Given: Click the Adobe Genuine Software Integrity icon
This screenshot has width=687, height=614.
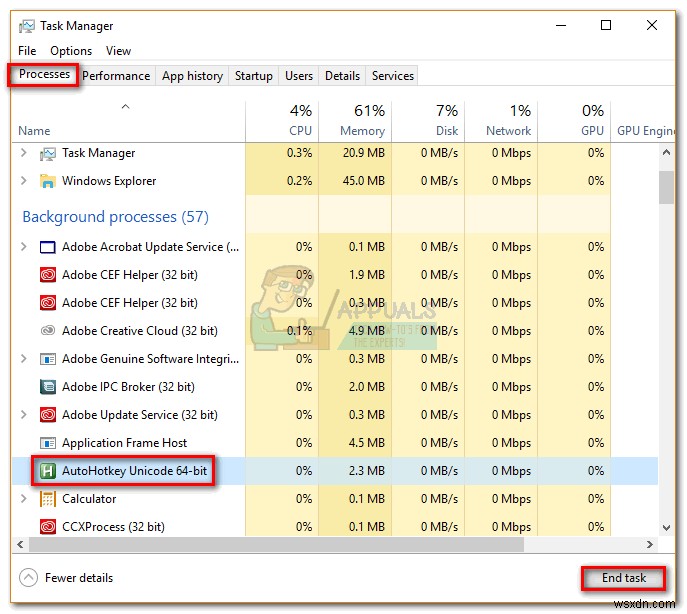Looking at the screenshot, I should pos(48,359).
